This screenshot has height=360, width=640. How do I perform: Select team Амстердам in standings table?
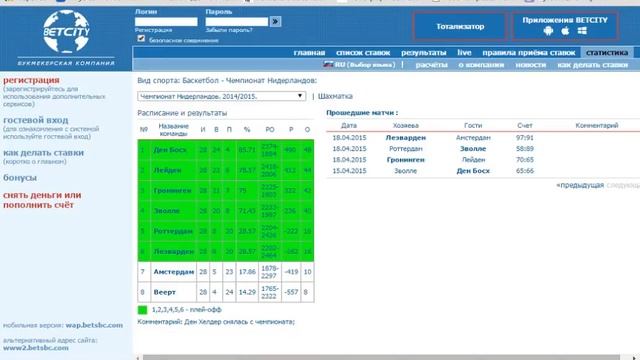click(x=174, y=272)
